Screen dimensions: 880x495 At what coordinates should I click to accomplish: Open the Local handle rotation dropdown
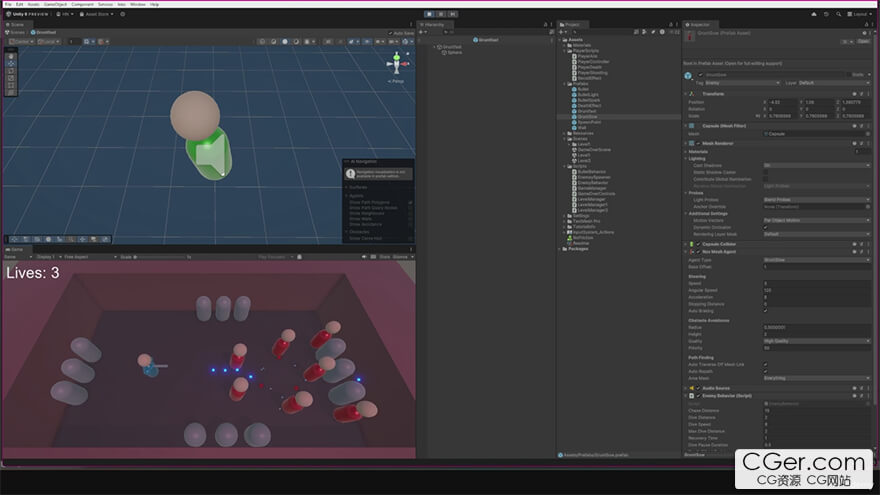tap(49, 42)
